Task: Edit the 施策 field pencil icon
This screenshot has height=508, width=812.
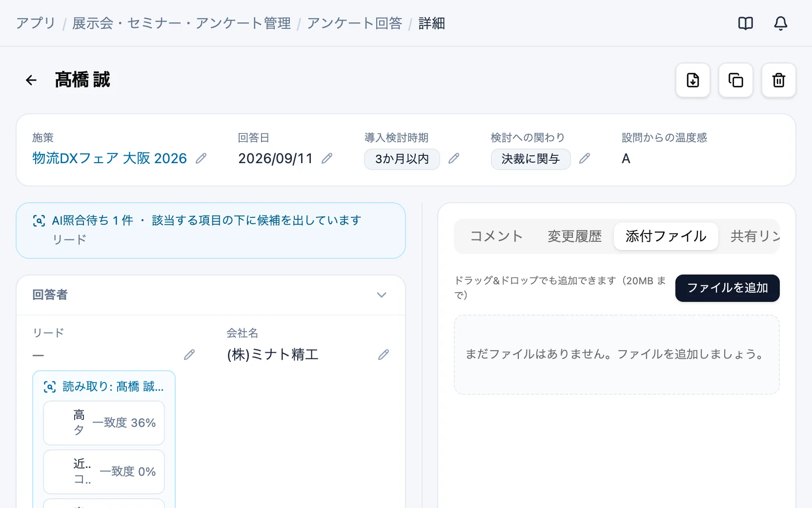Action: click(x=201, y=158)
